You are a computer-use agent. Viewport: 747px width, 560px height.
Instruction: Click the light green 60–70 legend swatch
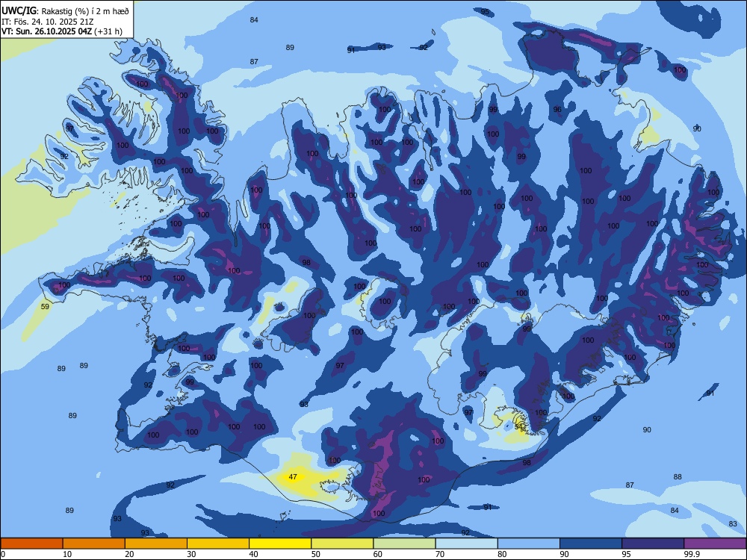coord(404,544)
